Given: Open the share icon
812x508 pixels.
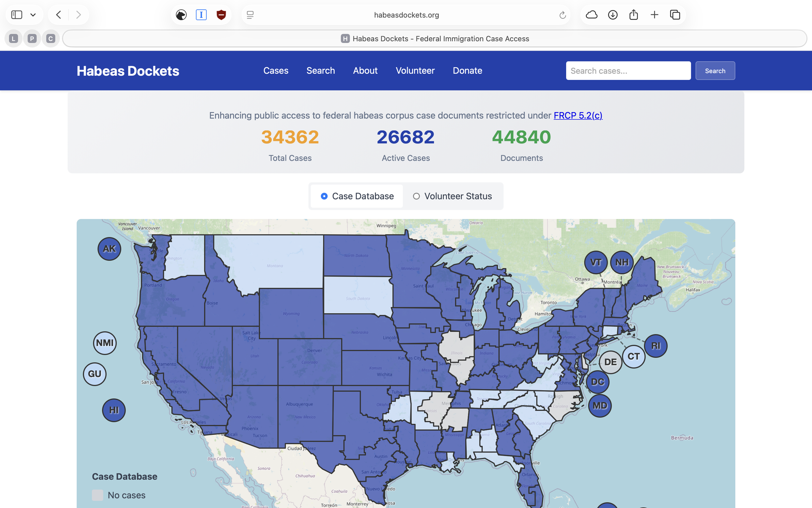Looking at the screenshot, I should click(633, 15).
